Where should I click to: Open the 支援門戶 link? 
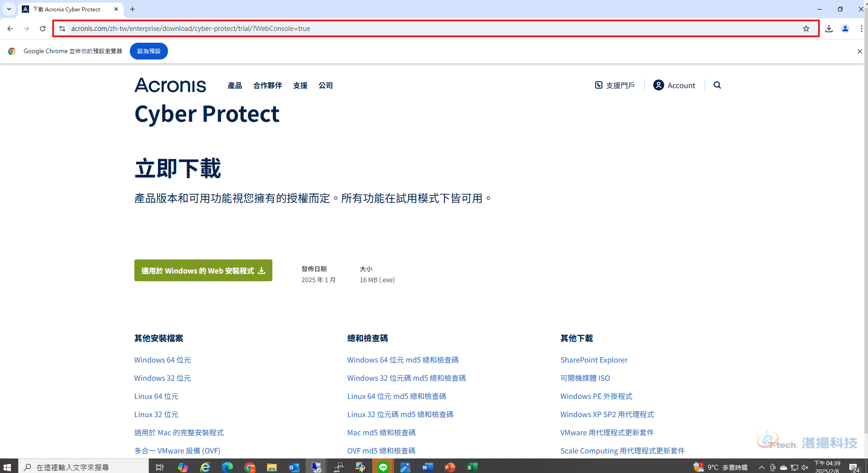coord(615,85)
